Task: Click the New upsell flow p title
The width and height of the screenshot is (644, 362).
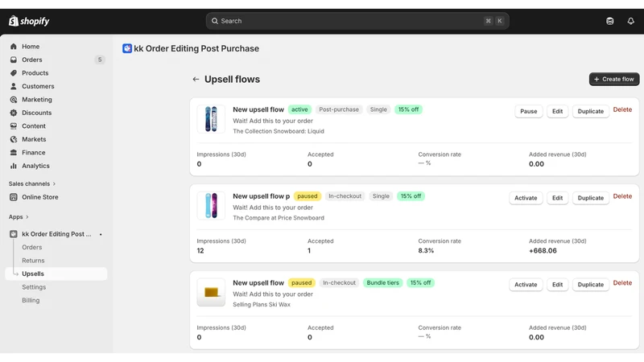Action: pos(261,196)
